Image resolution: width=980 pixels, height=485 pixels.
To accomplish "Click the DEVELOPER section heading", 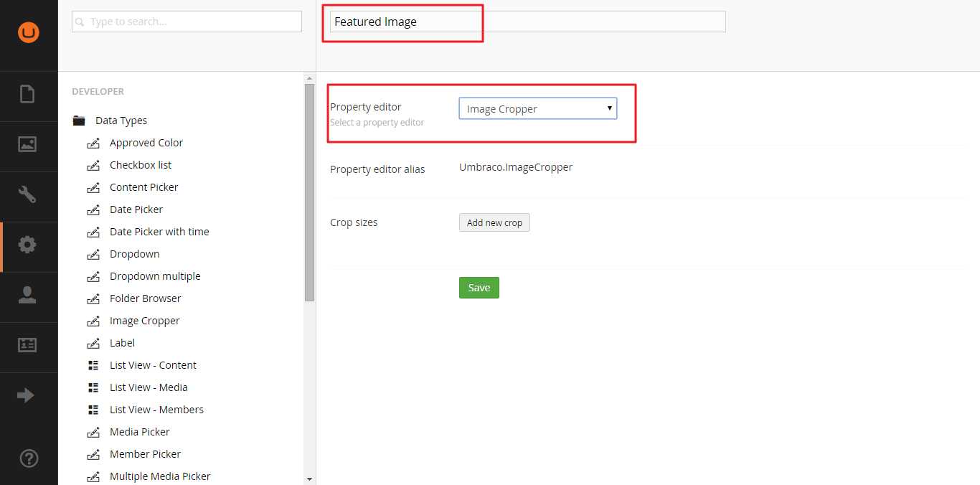I will 98,92.
